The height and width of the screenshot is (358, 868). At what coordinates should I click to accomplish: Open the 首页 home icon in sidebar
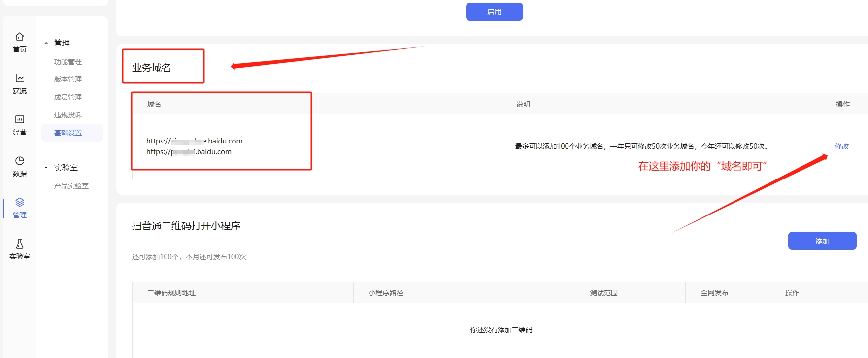click(20, 37)
